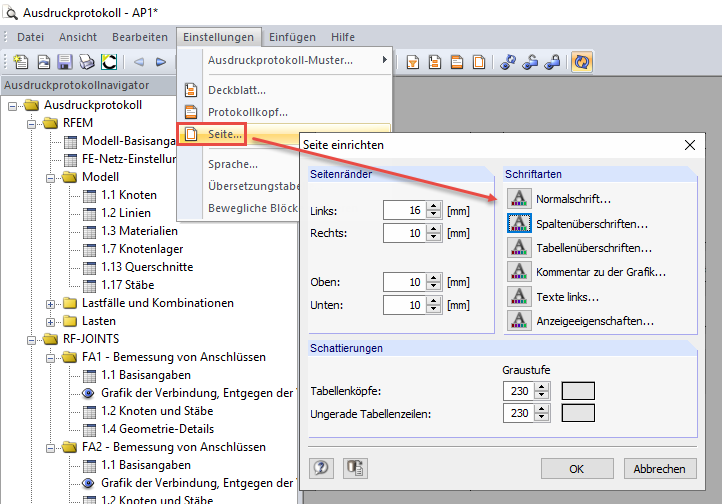This screenshot has width=722, height=504.
Task: Click the Oben margin input field
Action: pyautogui.click(x=404, y=282)
